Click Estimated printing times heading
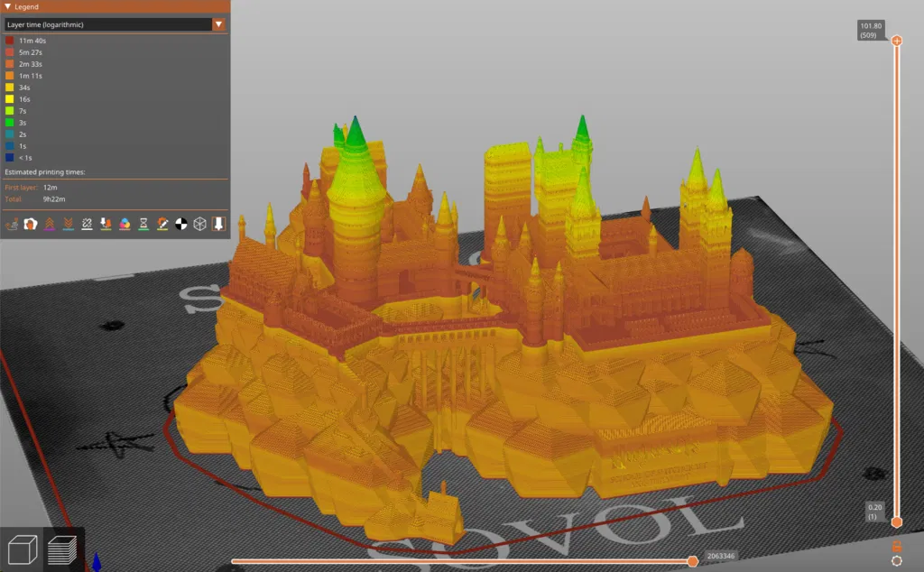This screenshot has height=572, width=924. tap(45, 172)
